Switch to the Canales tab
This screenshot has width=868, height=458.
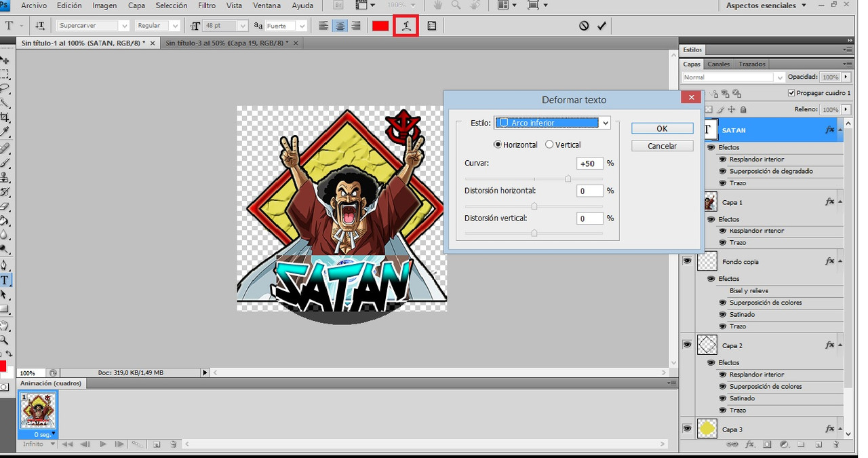719,64
